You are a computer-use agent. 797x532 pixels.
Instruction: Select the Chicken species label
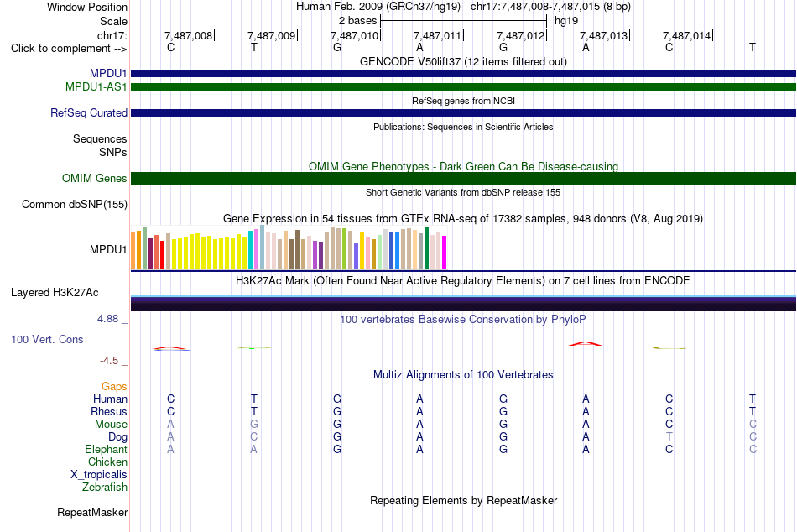[107, 462]
